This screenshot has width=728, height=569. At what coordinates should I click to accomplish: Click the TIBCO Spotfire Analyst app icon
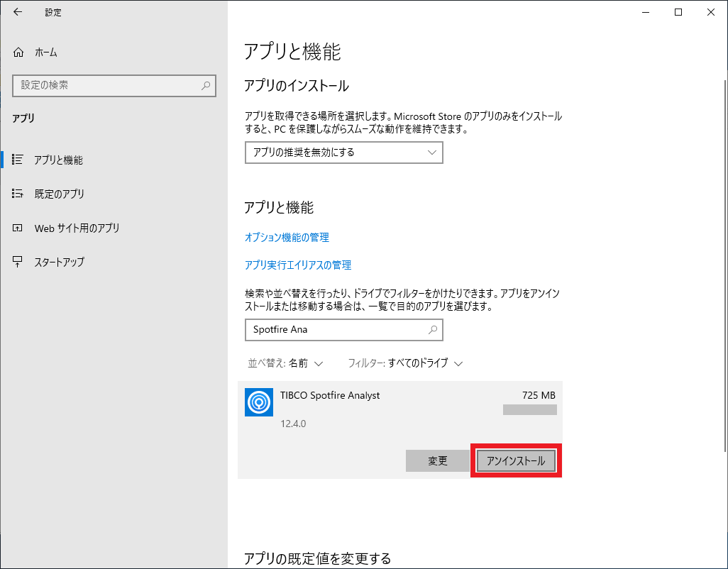click(259, 402)
